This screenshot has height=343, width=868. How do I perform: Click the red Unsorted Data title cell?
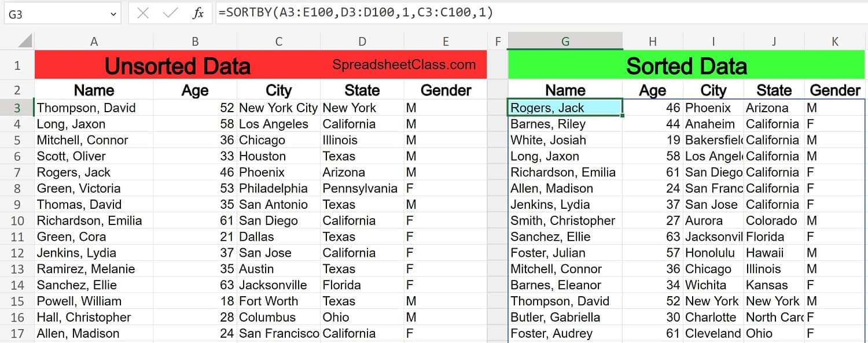[x=260, y=65]
